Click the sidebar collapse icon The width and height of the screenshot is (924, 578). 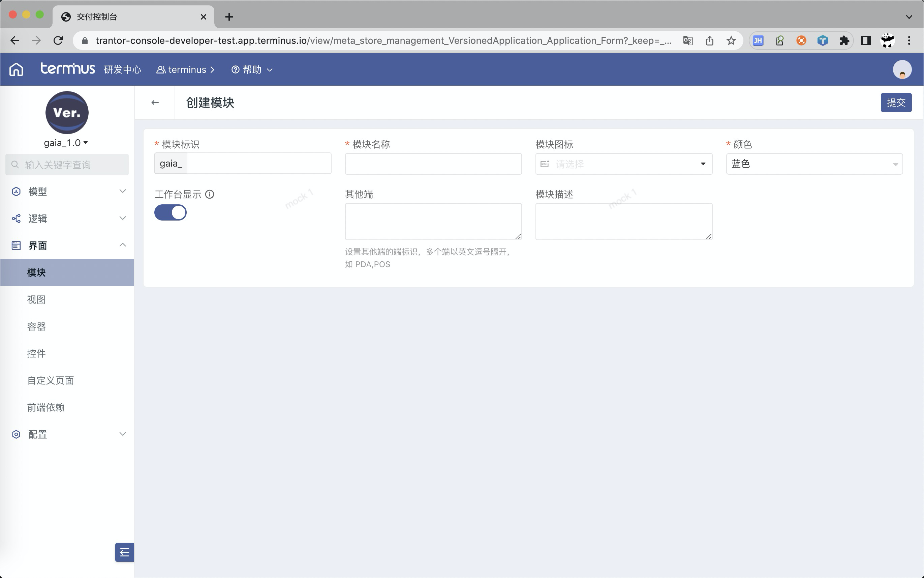(x=125, y=552)
